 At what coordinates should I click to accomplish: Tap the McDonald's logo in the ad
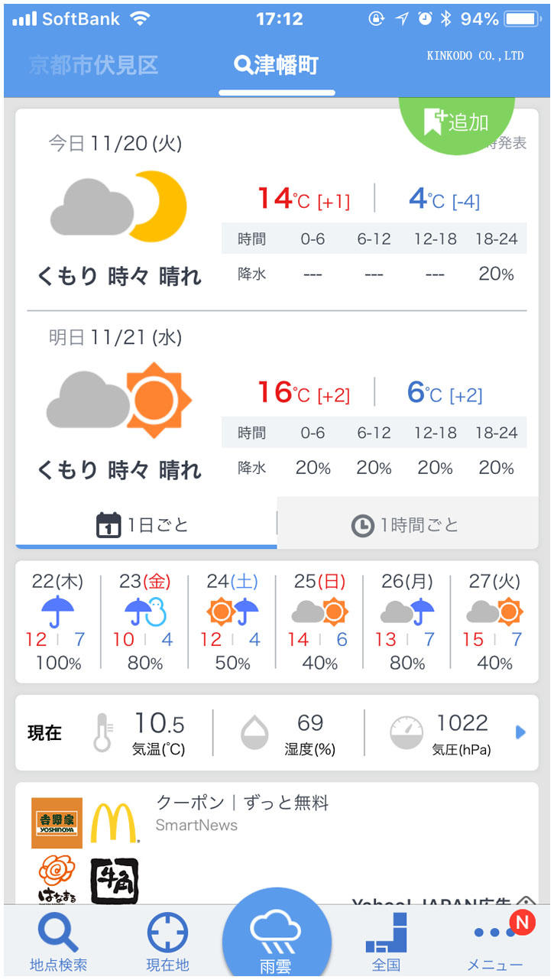tap(115, 823)
